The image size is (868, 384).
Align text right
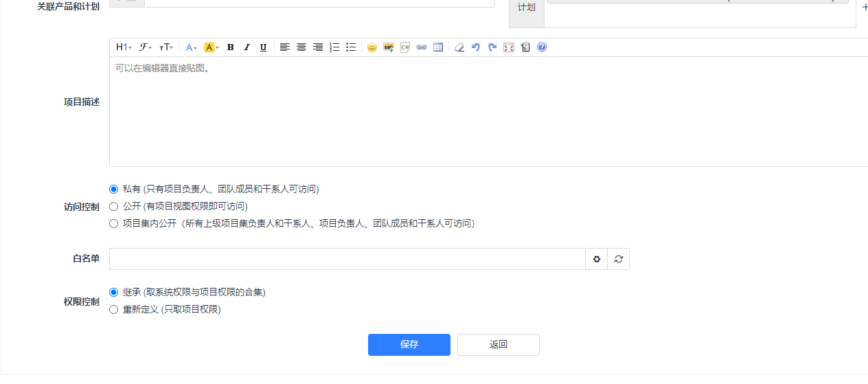318,47
